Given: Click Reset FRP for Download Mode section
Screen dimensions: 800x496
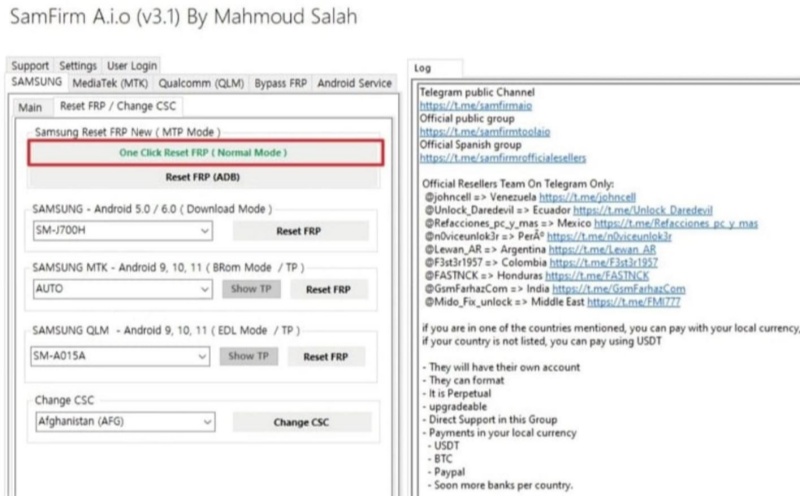Looking at the screenshot, I should (x=299, y=231).
